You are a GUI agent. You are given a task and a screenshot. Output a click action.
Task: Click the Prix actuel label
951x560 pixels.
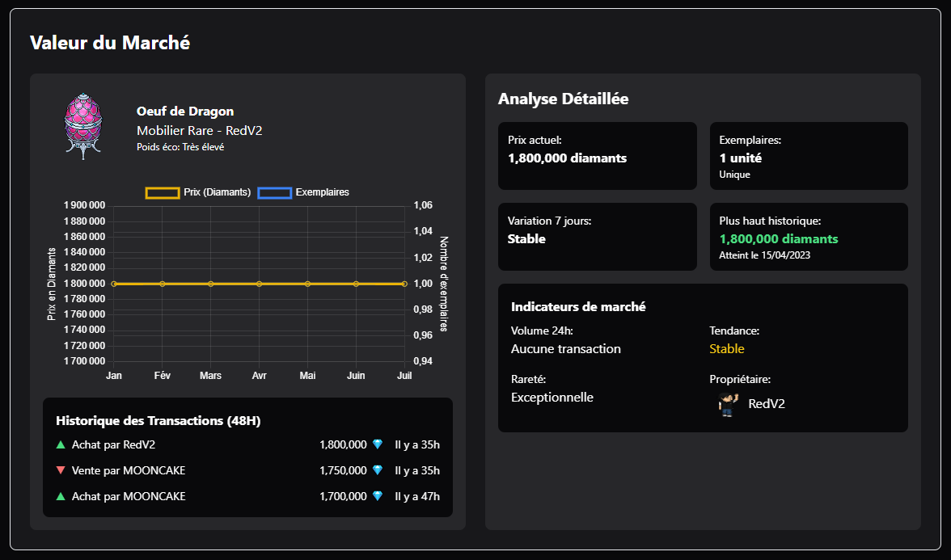[535, 140]
